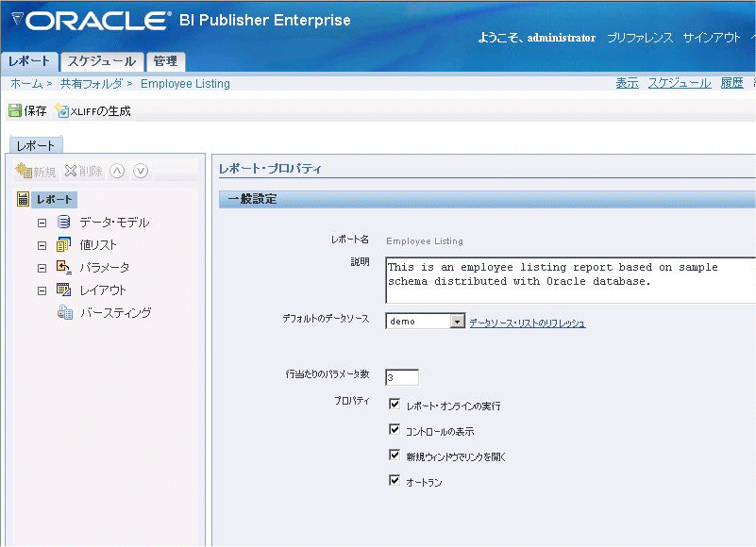Viewport: 756px width, 547px height.
Task: Uncheck 新規ウィンドウでリンクを開く option
Action: tap(395, 455)
